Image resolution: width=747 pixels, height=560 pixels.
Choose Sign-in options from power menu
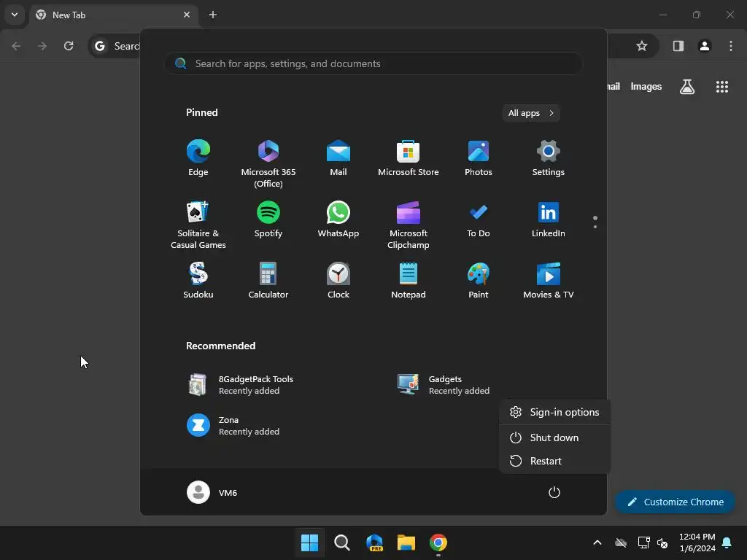click(x=554, y=412)
